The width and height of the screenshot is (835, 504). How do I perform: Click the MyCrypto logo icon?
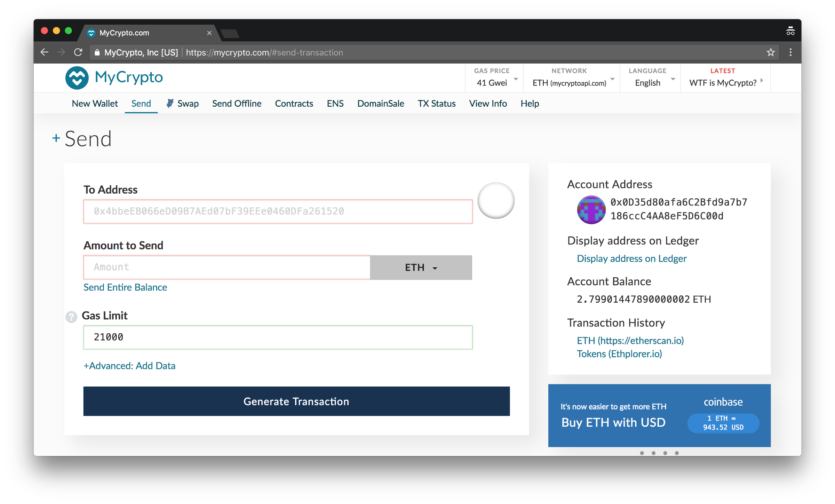(x=77, y=78)
